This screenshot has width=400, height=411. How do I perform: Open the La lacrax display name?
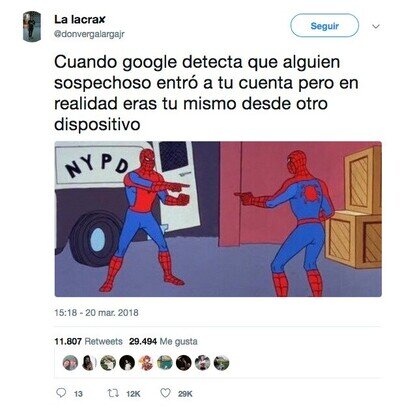point(80,20)
